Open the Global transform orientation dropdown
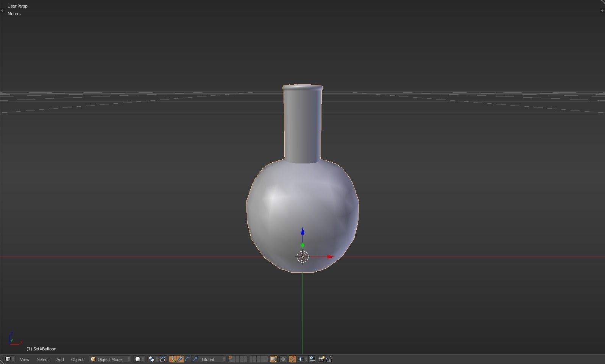The height and width of the screenshot is (364, 605). pos(213,359)
